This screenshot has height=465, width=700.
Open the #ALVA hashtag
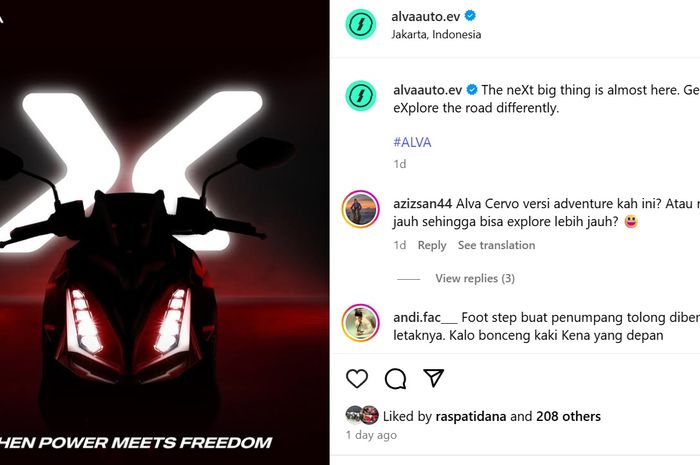(x=412, y=142)
